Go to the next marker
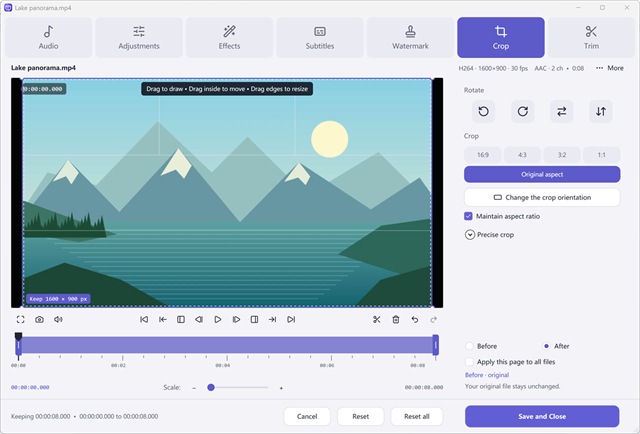Image resolution: width=640 pixels, height=434 pixels. click(273, 320)
